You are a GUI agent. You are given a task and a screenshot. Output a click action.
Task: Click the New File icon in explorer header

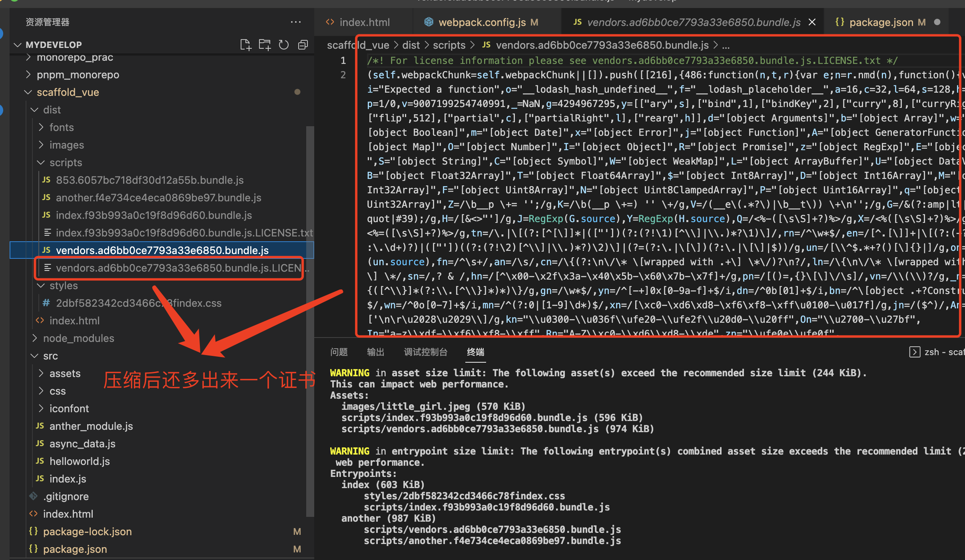coord(245,45)
